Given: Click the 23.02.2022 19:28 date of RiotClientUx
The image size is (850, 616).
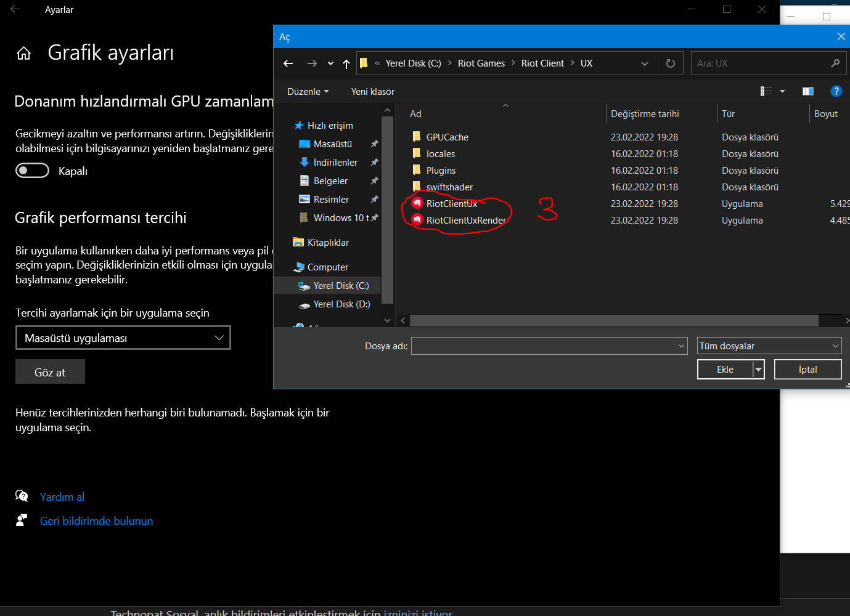Looking at the screenshot, I should click(644, 204).
